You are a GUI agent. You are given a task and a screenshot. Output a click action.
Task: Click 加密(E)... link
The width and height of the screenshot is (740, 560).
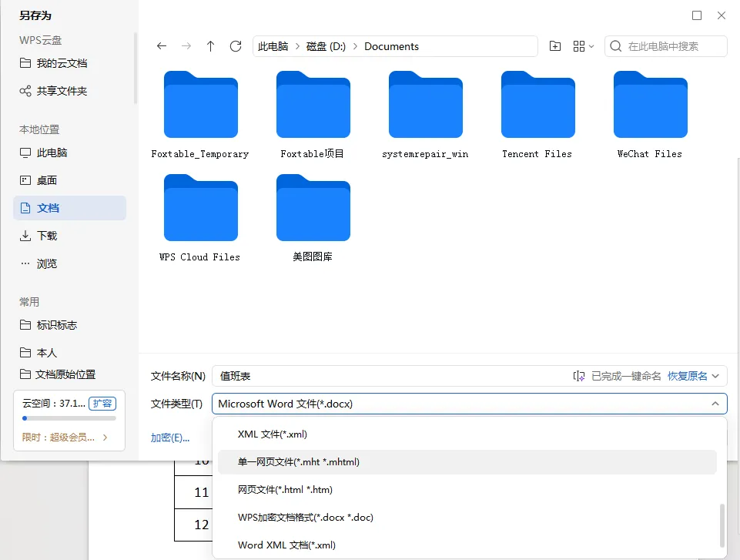tap(170, 438)
